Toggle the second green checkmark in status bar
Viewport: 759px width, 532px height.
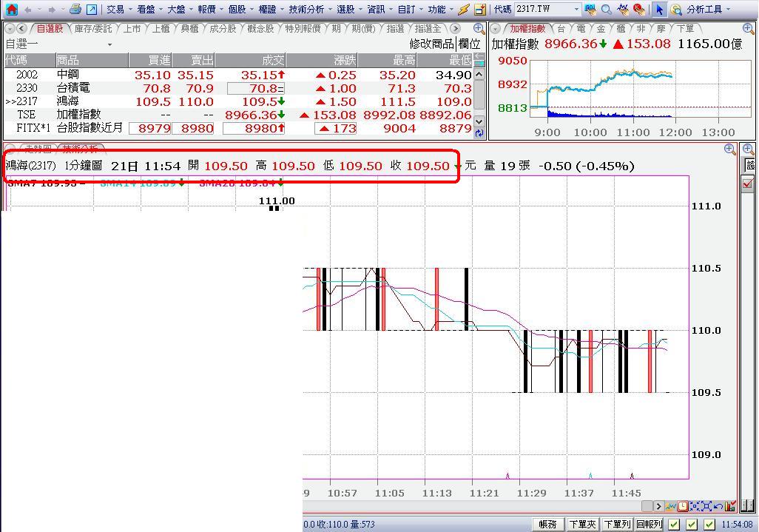pos(692,525)
